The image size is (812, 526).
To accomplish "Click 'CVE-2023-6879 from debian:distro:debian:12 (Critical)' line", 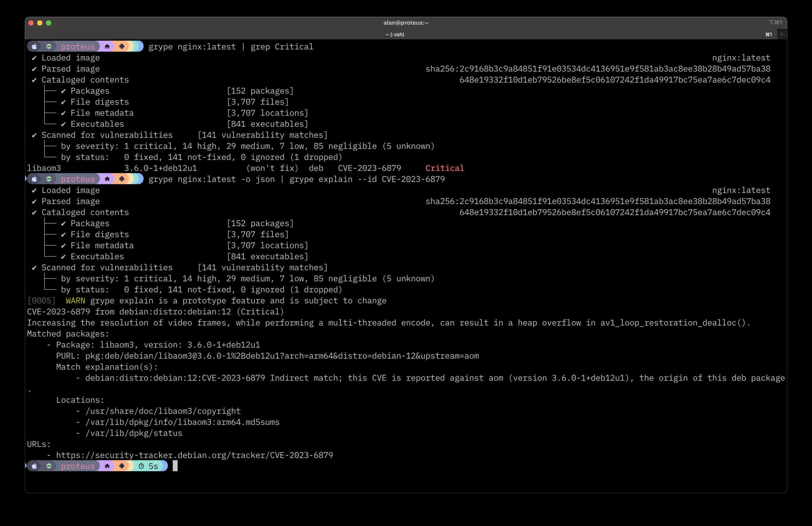I will (155, 312).
